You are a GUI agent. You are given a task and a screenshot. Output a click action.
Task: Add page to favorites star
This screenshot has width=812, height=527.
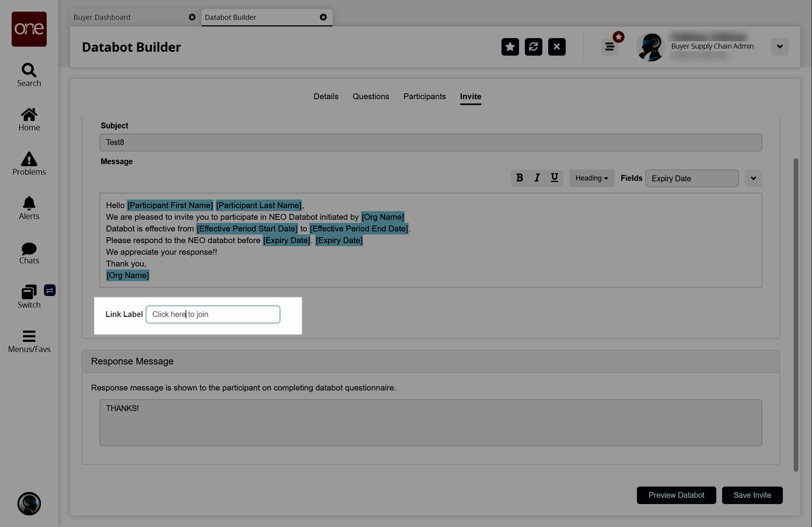(x=510, y=47)
